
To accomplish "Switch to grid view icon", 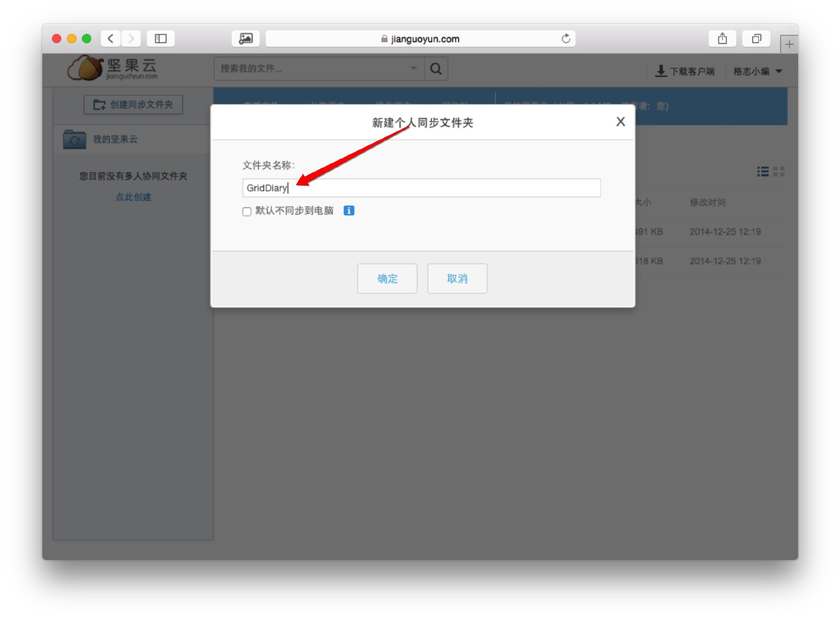I will click(x=778, y=172).
